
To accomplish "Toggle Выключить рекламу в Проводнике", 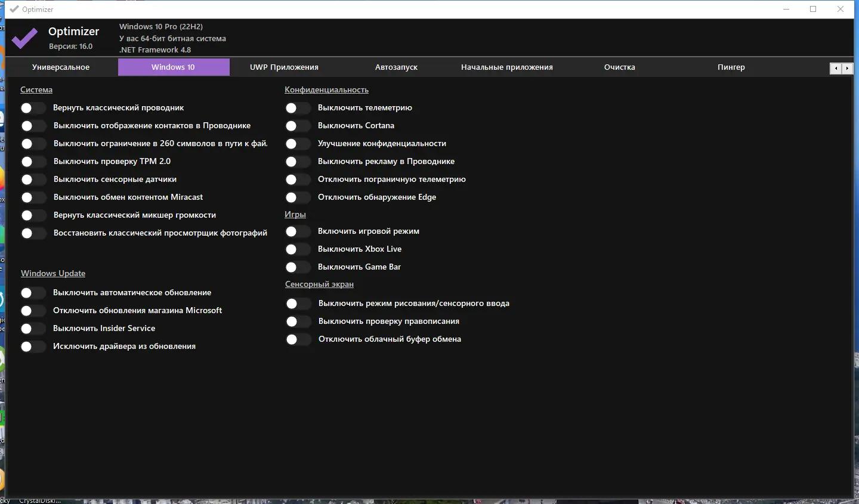I will (x=298, y=162).
